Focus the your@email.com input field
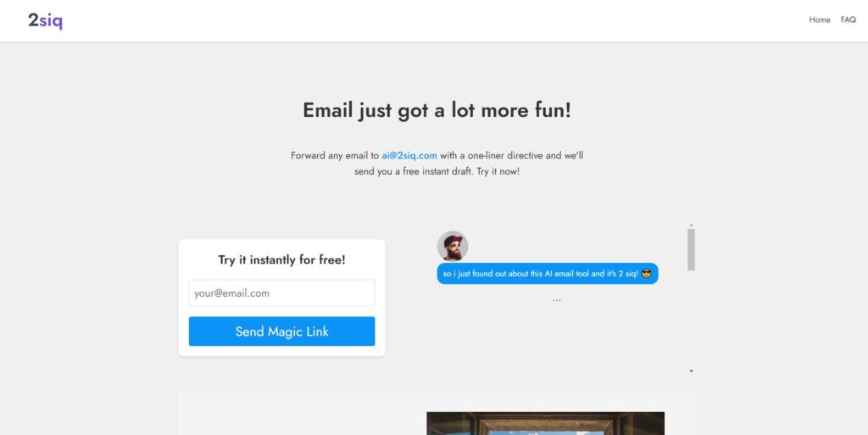This screenshot has height=435, width=868. coord(281,293)
